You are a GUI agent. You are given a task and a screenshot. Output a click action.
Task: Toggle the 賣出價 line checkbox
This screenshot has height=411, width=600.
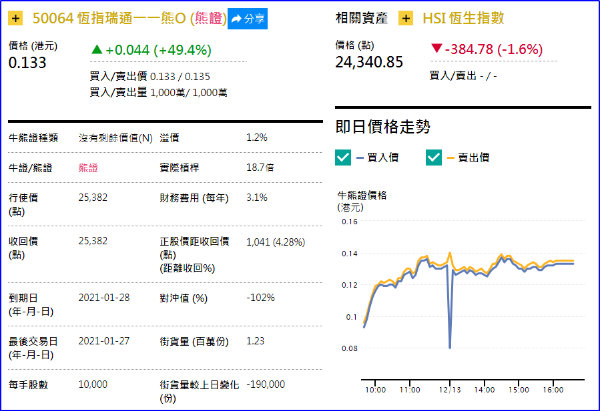click(434, 157)
